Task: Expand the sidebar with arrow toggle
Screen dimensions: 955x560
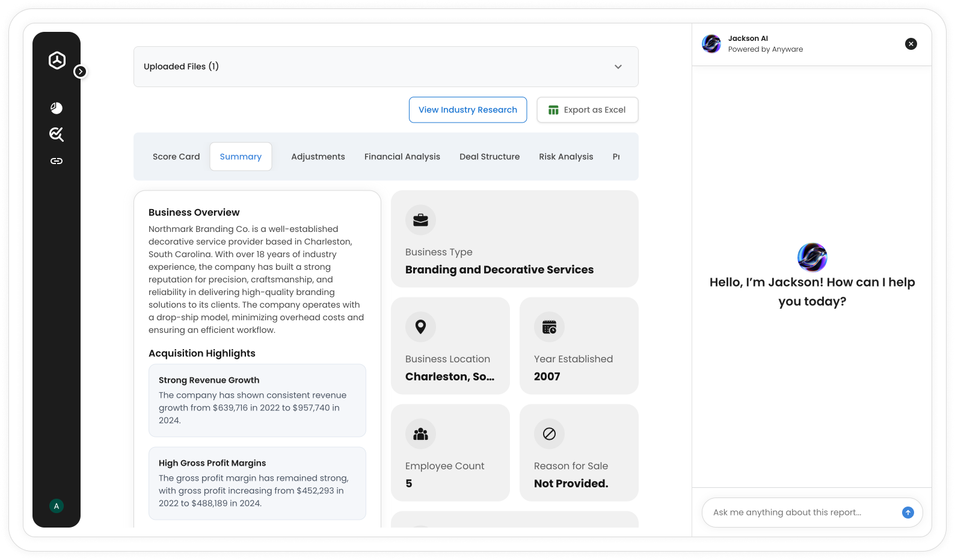Action: click(80, 72)
